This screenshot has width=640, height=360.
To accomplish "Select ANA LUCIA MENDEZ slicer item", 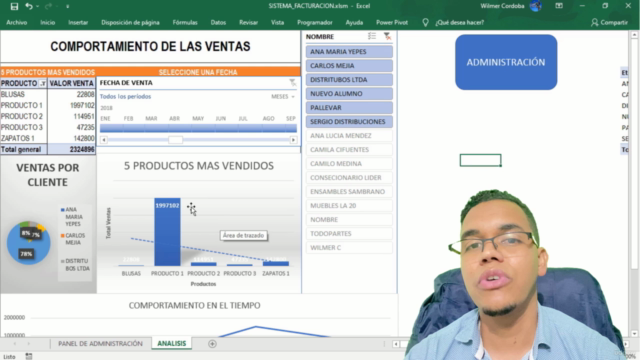I will point(349,136).
